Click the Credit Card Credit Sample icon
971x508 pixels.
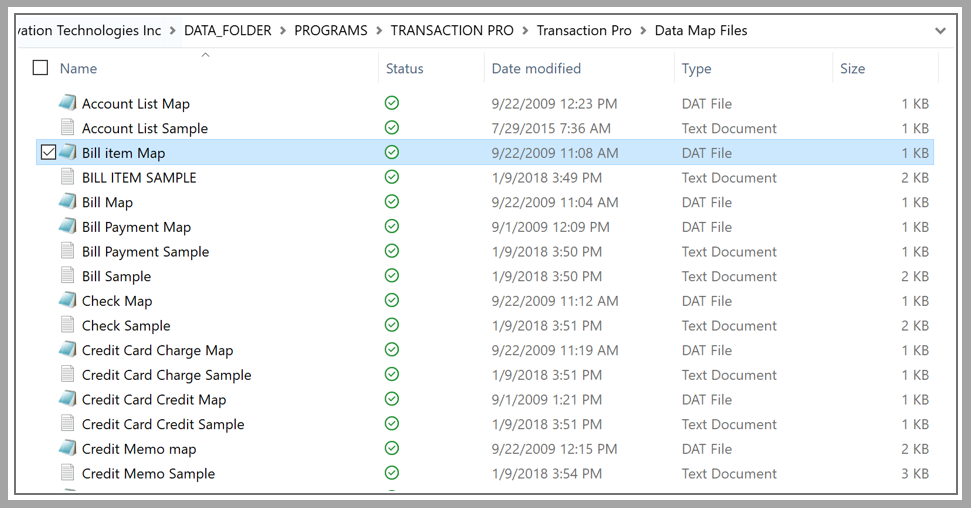(67, 424)
